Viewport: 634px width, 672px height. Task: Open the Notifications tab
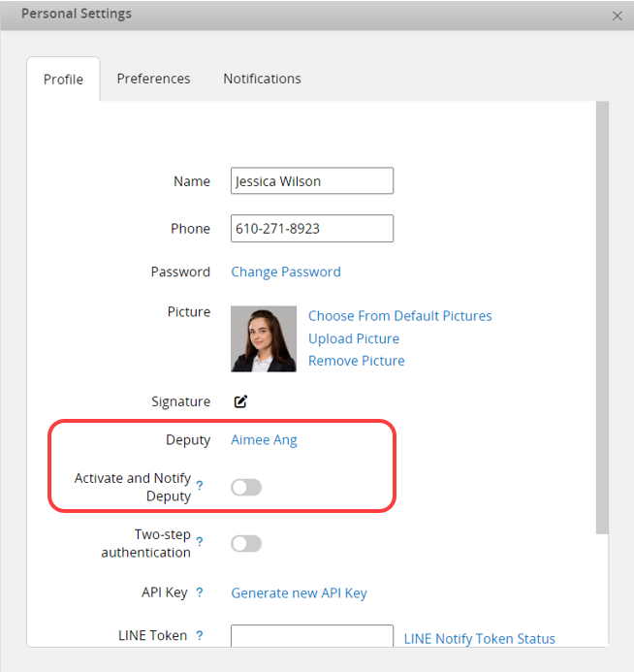[262, 79]
